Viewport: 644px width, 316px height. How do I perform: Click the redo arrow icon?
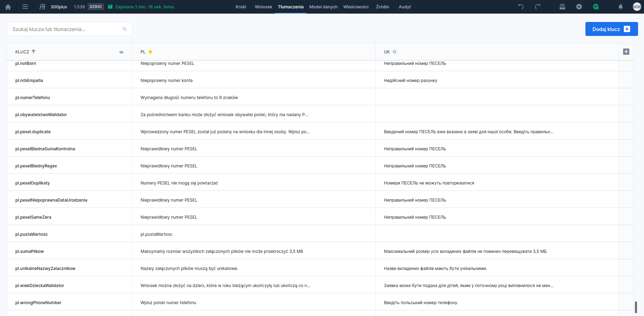point(538,7)
